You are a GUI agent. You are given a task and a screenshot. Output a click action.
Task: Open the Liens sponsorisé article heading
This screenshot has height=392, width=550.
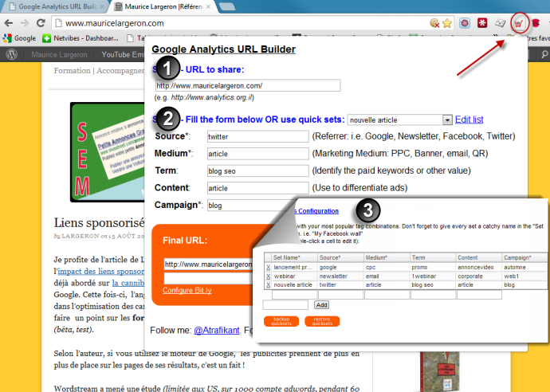(x=100, y=222)
